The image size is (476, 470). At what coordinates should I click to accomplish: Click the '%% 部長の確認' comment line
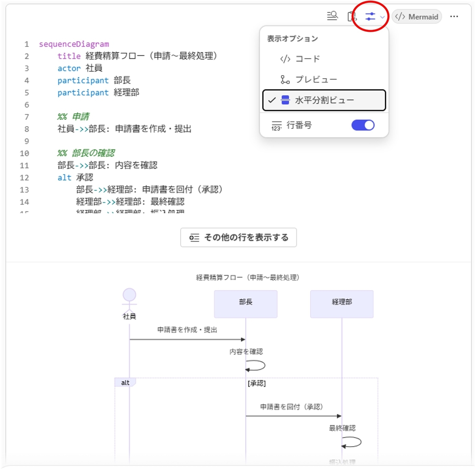click(86, 153)
